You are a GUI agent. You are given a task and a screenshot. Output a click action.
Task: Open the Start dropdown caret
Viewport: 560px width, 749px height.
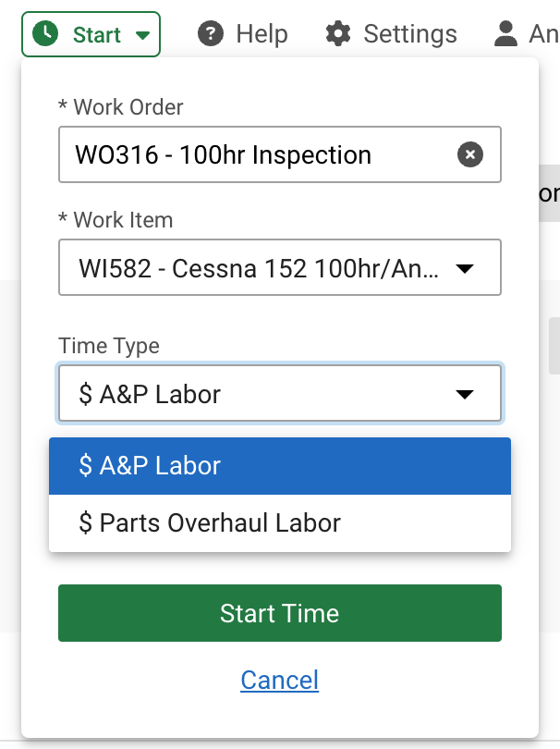(142, 35)
